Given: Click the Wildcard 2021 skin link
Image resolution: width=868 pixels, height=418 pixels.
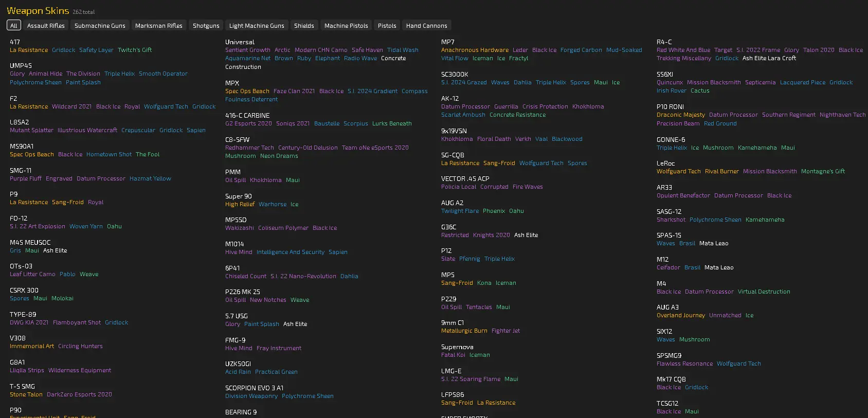Looking at the screenshot, I should click(71, 106).
